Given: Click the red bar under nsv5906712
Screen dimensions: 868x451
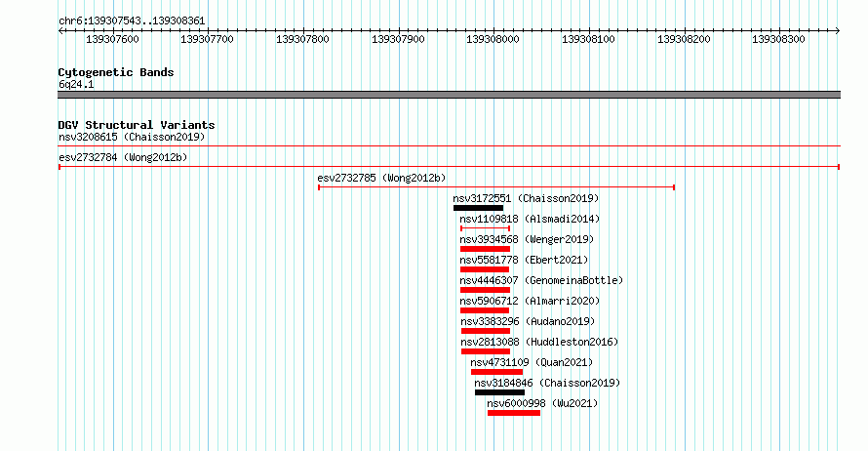Looking at the screenshot, I should (485, 310).
